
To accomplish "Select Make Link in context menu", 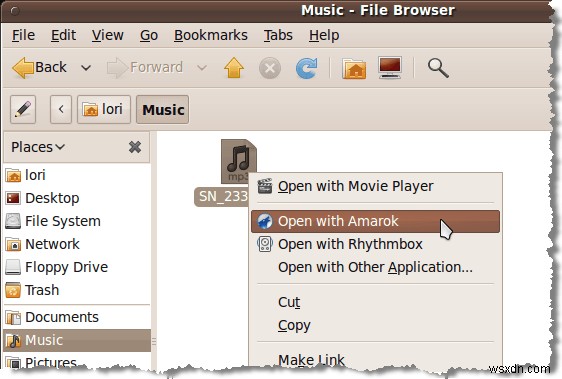I will pos(375,359).
